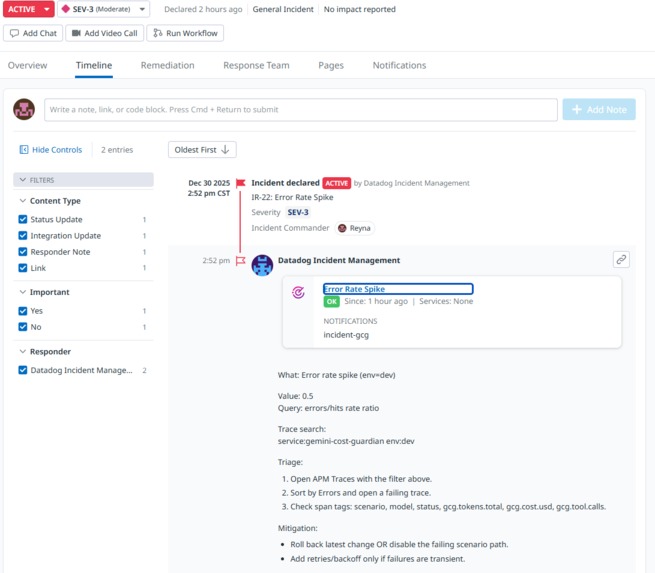Collapse the Content Type filter group

coord(50,201)
